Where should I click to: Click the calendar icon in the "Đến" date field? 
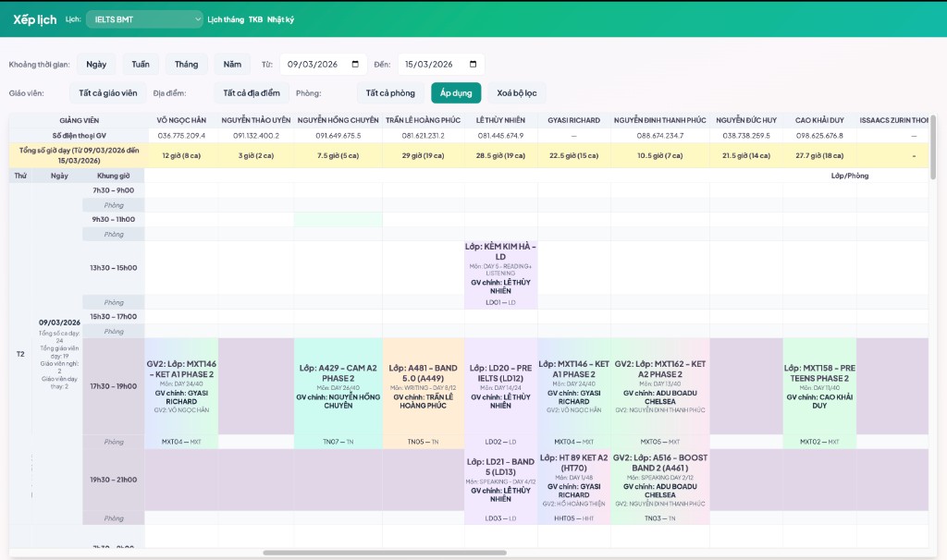click(473, 65)
